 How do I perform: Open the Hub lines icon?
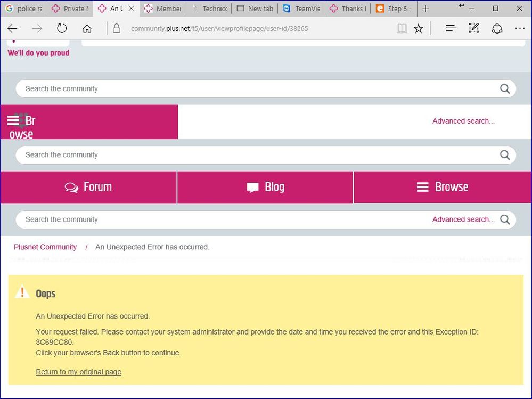pos(451,29)
